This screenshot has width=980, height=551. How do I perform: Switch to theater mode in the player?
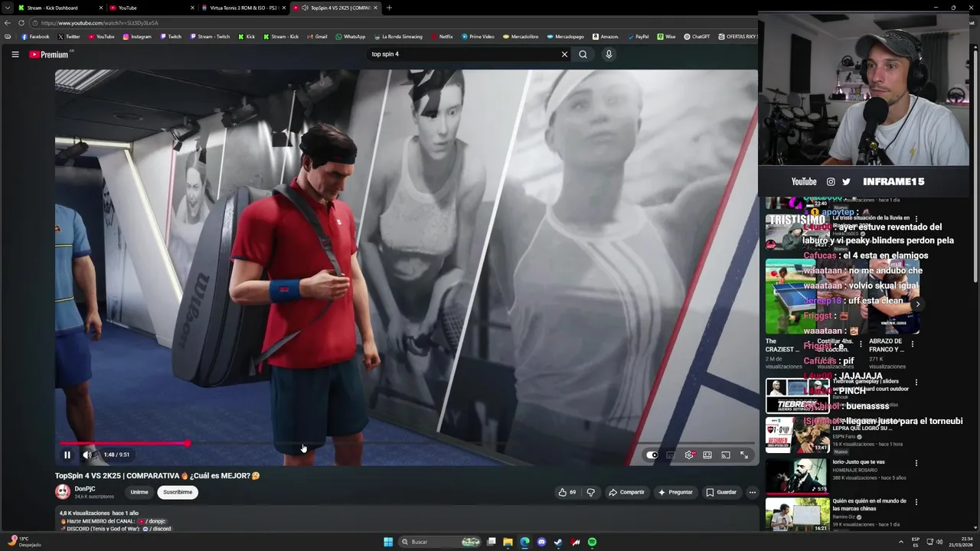click(707, 455)
